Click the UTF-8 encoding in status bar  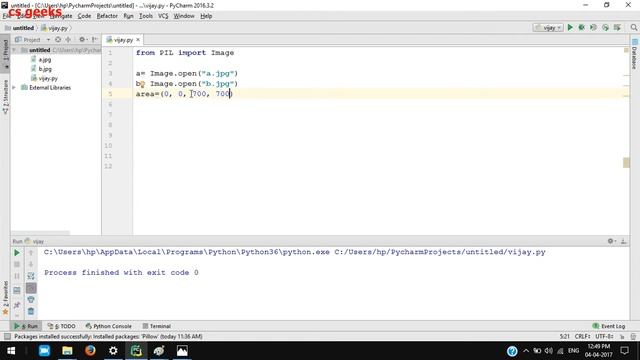[x=604, y=337]
